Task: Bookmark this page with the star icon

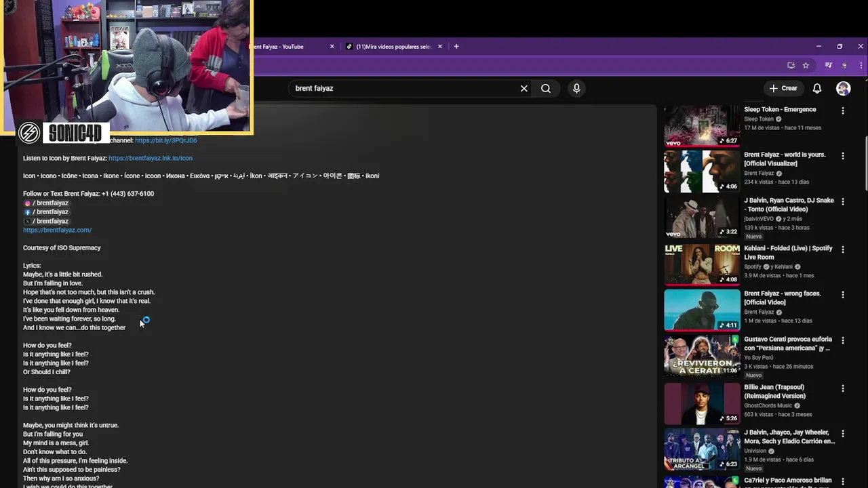Action: pyautogui.click(x=806, y=65)
